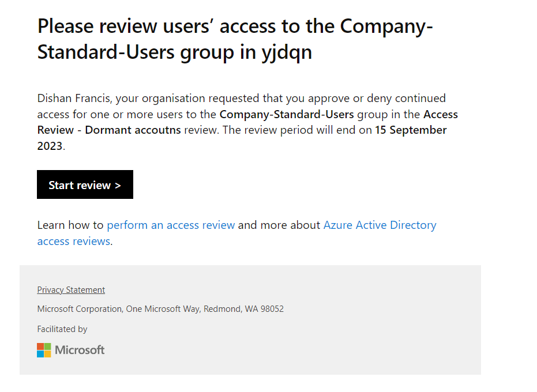Click the 'access reviews' link text on second line
The width and height of the screenshot is (537, 392).
click(74, 241)
